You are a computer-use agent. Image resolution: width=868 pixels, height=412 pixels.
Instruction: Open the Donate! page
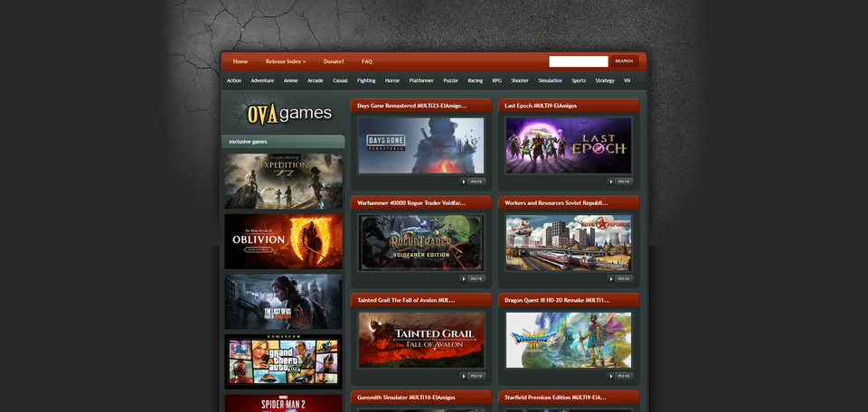click(334, 61)
